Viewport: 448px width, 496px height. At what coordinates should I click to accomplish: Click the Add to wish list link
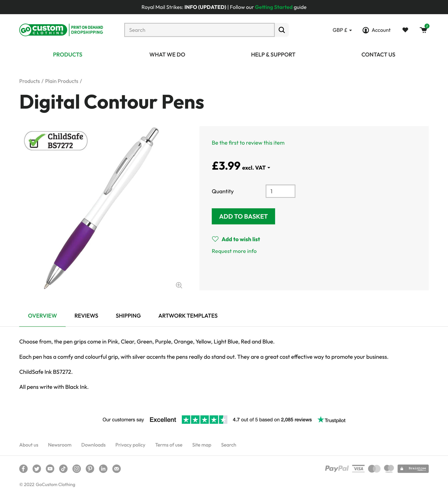[x=240, y=239]
